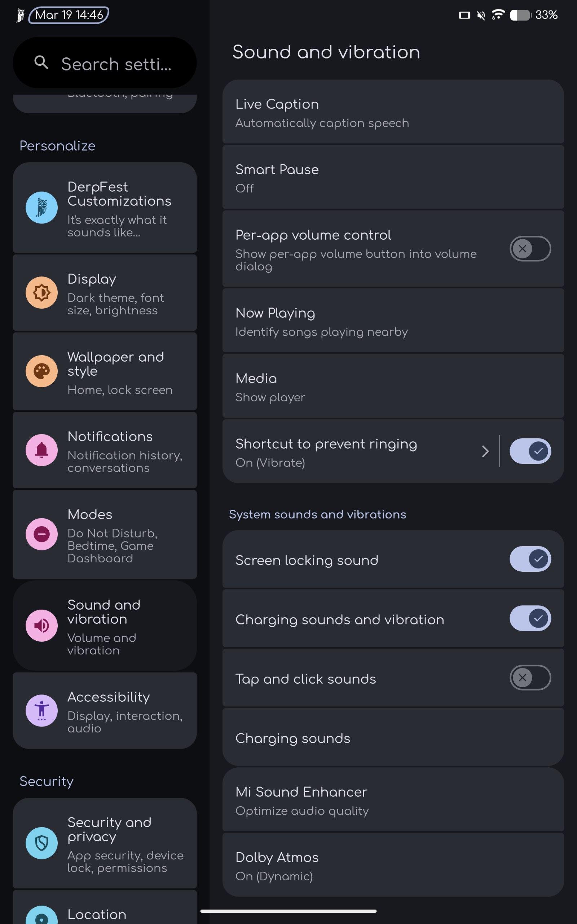Open Now Playing song identification
577x924 pixels.
click(x=393, y=321)
